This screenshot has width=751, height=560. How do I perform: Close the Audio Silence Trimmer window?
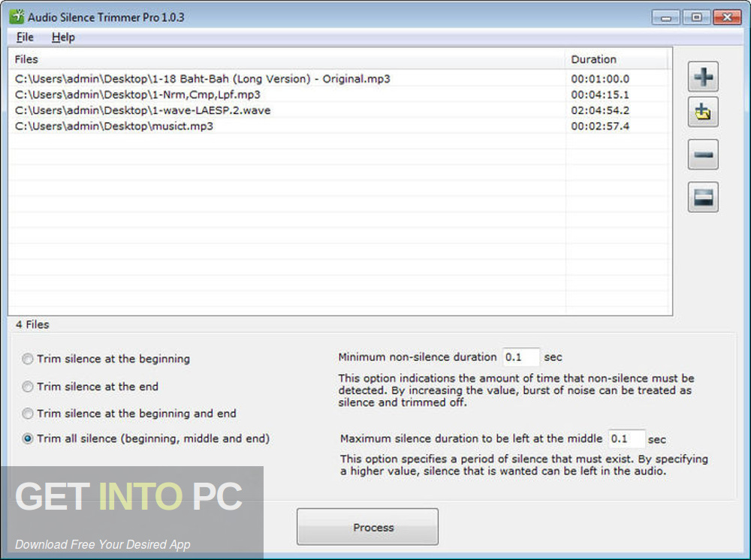pos(727,17)
